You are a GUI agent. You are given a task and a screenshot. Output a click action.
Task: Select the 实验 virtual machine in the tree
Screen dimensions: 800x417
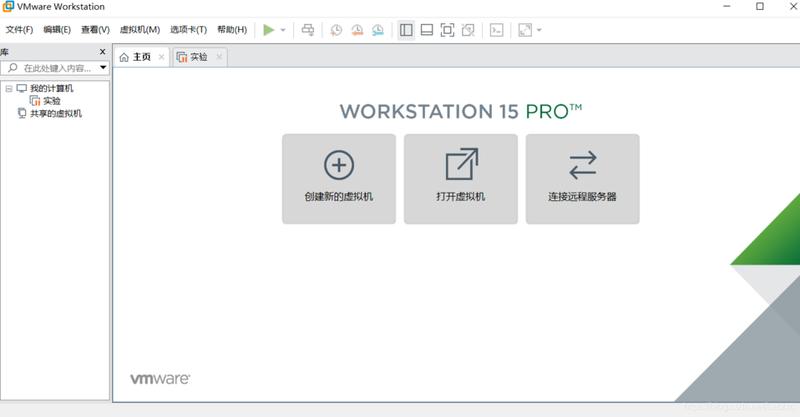52,101
